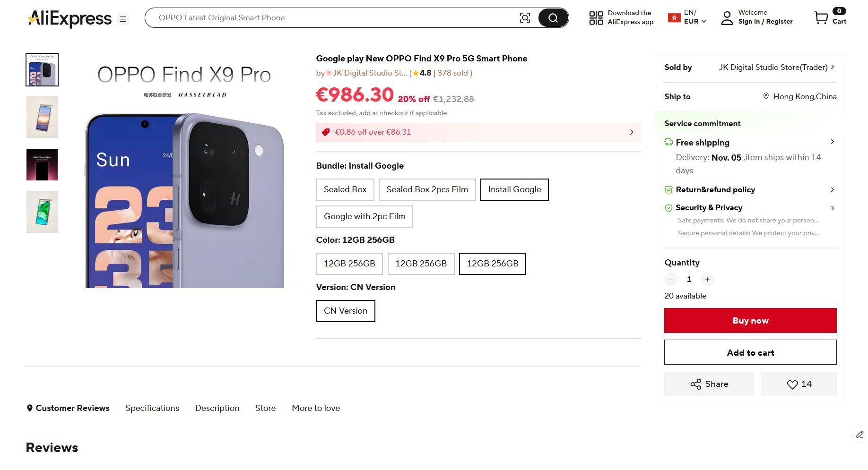The height and width of the screenshot is (470, 868).
Task: Expand the Free shipping details chevron
Action: click(x=832, y=142)
